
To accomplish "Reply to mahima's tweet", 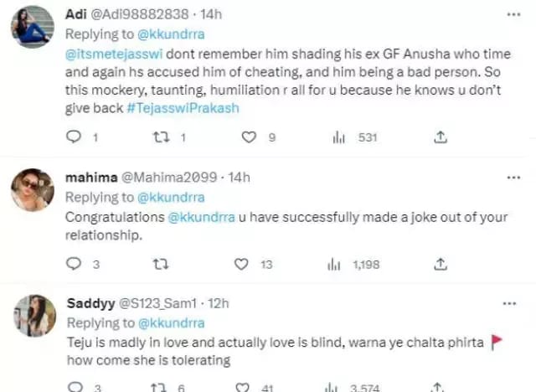I will (x=74, y=264).
